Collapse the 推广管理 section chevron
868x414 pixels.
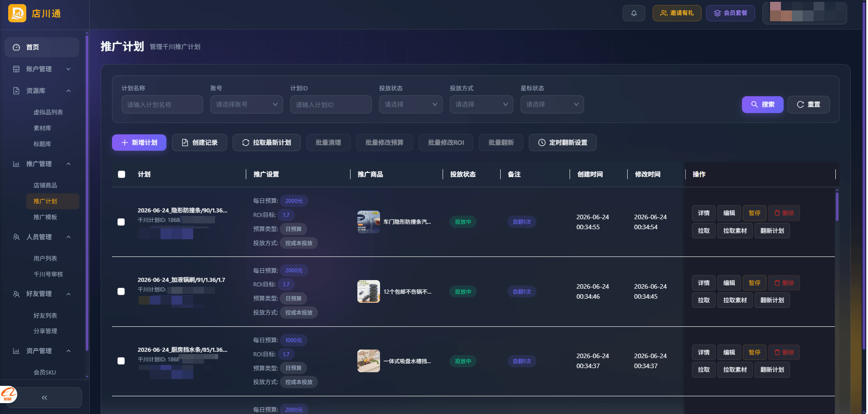pyautogui.click(x=68, y=164)
